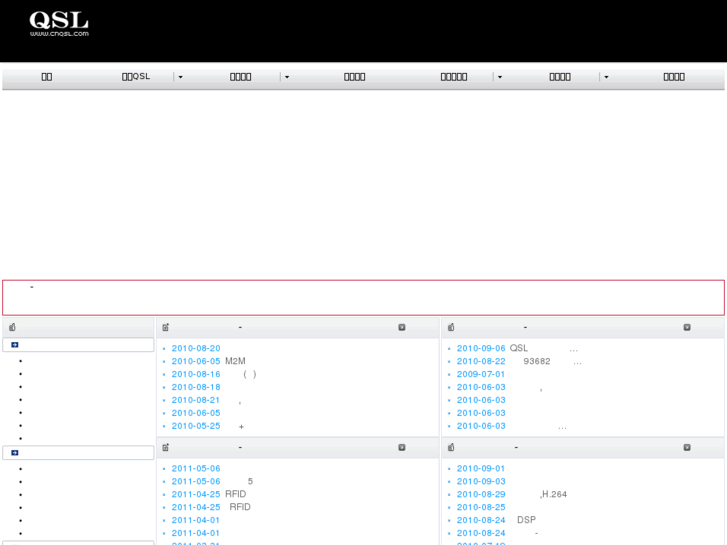
Task: Click the lower blue arrow icon in the left sidebar
Action: coord(15,453)
